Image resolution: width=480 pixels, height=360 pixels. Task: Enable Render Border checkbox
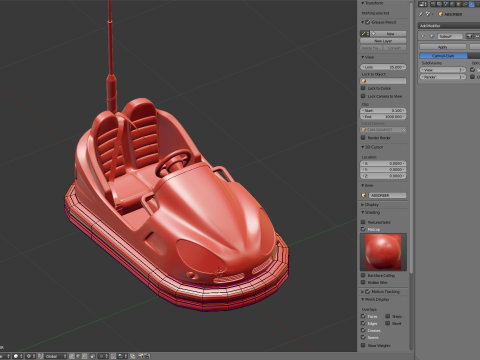click(x=363, y=138)
